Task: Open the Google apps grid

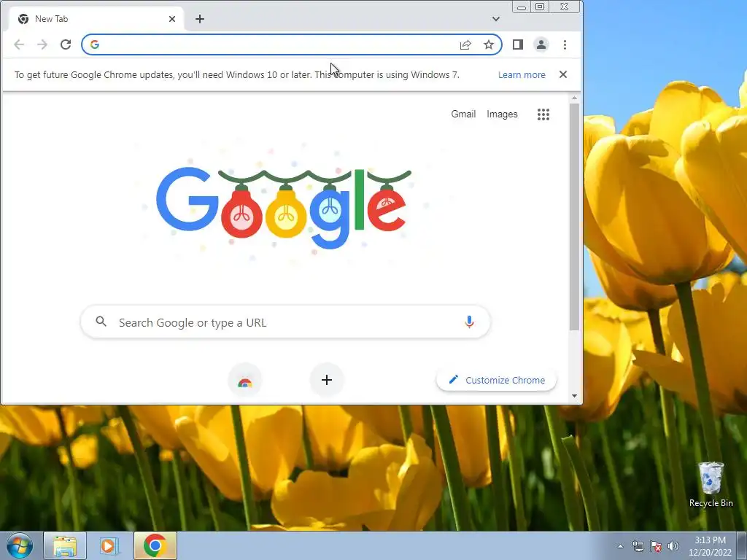Action: pyautogui.click(x=543, y=114)
